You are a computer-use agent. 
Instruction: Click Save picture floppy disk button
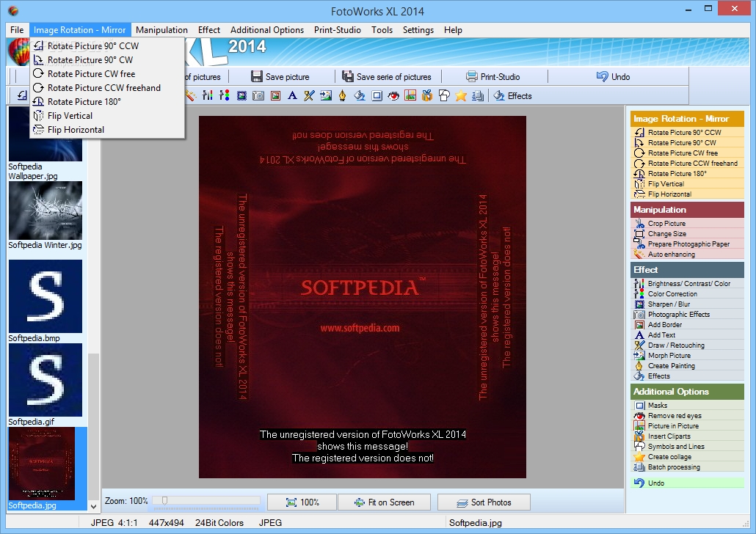[x=280, y=76]
